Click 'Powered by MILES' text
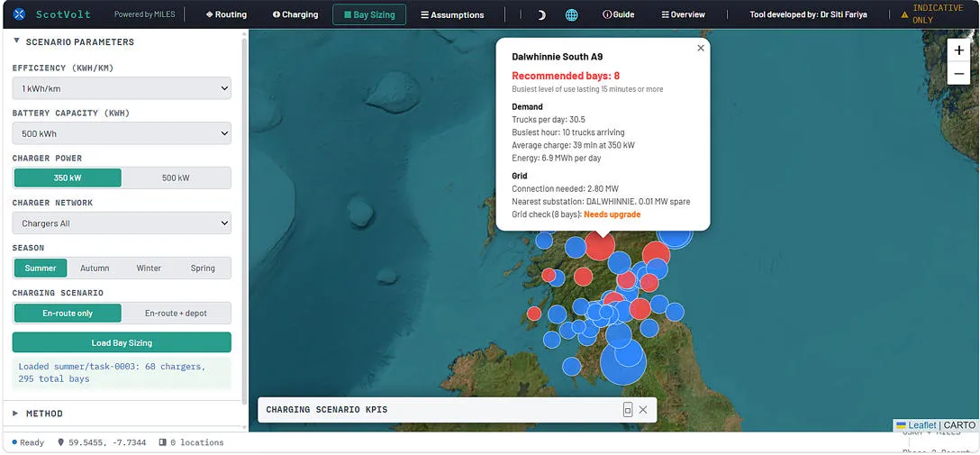Viewport: 980px width, 455px height. tap(144, 14)
